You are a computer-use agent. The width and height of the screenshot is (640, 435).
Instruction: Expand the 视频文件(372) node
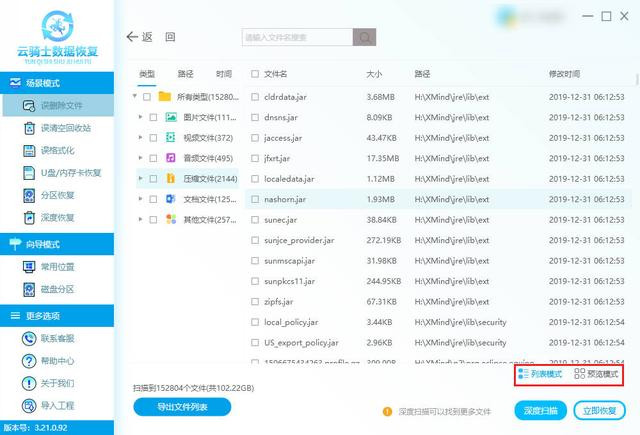click(140, 137)
